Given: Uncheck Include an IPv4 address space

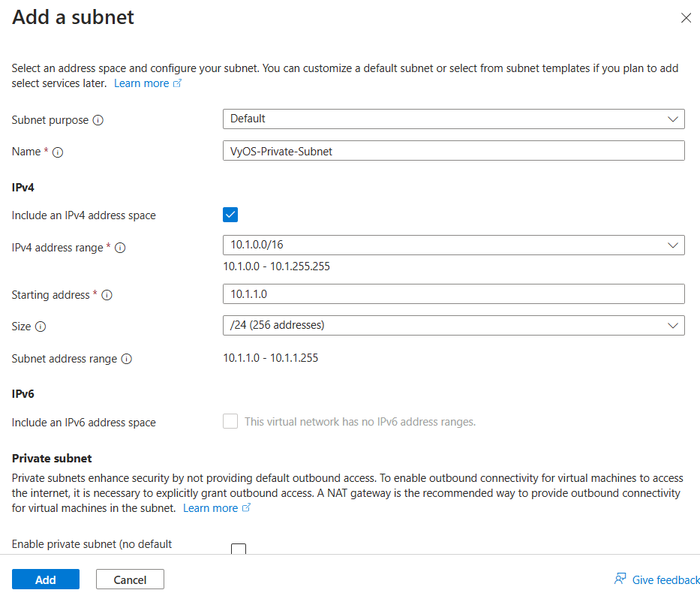Looking at the screenshot, I should tap(230, 215).
